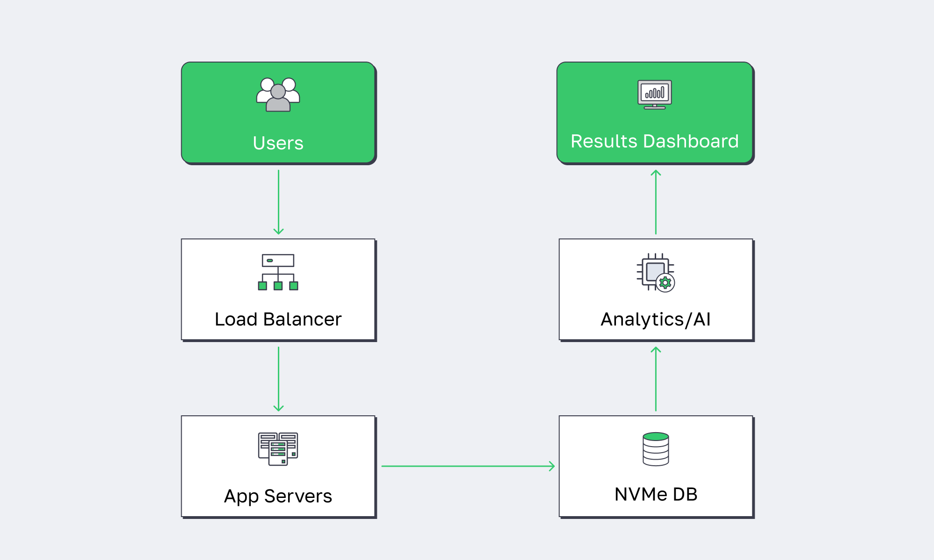Select the arrow from NVMe DB to Analytics/AI
934x560 pixels.
pyautogui.click(x=656, y=378)
